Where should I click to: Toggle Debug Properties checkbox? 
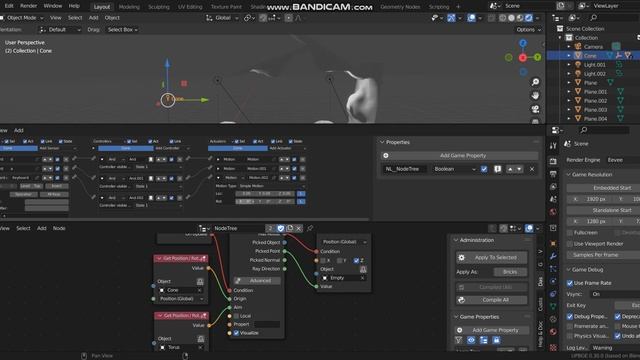tap(570, 316)
